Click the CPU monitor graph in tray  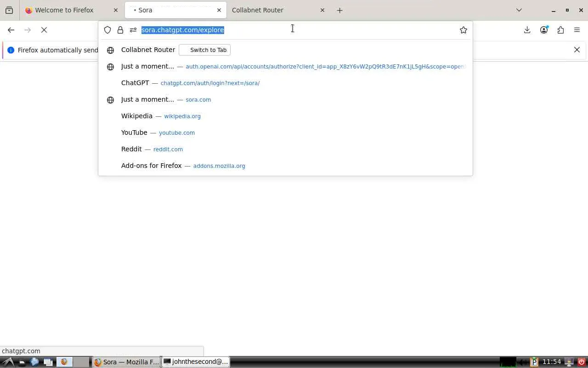(508, 362)
